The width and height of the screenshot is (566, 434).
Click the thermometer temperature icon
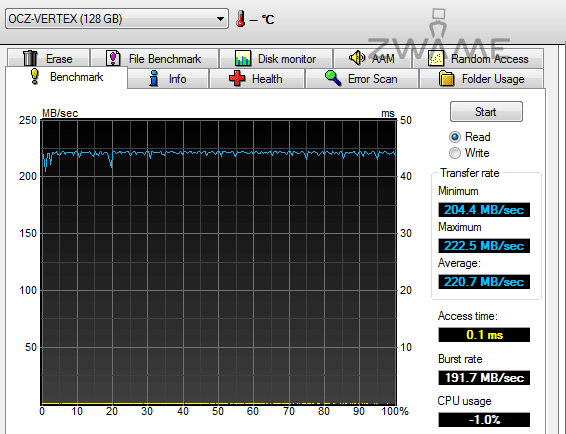240,18
